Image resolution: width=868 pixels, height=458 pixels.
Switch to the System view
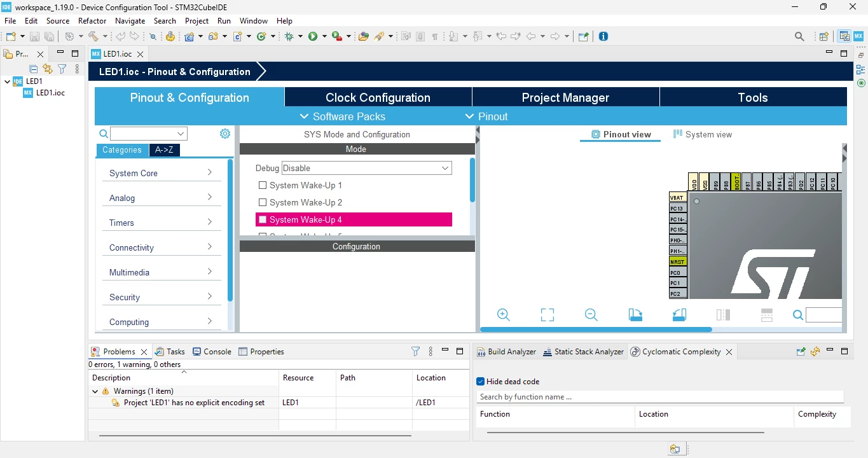click(x=703, y=134)
